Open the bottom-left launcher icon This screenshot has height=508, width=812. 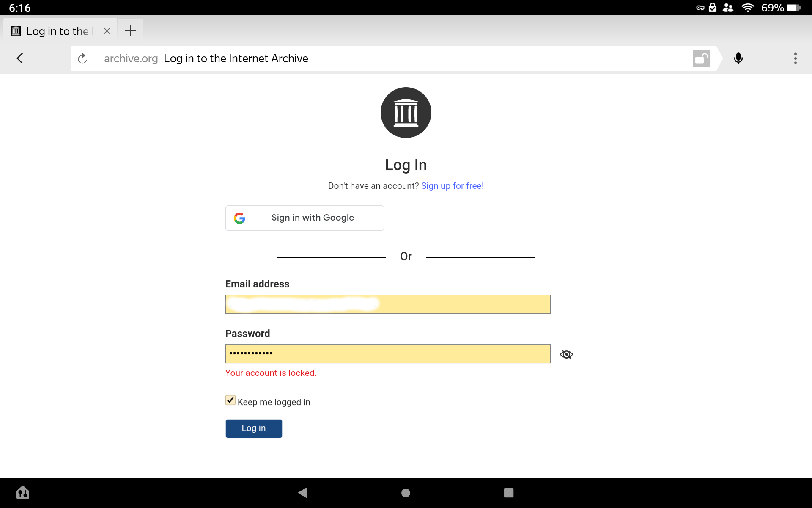[23, 492]
